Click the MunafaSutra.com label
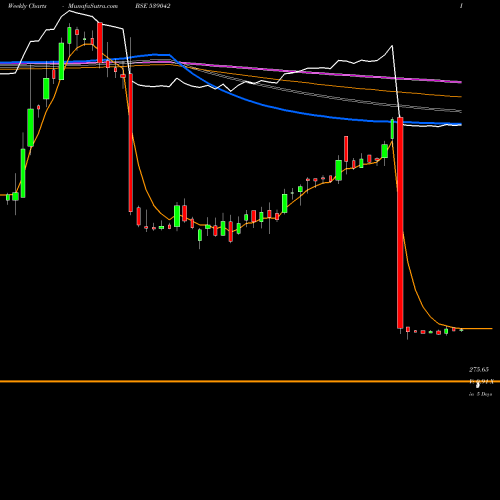Viewport: 500px width, 500px height. point(93,6)
